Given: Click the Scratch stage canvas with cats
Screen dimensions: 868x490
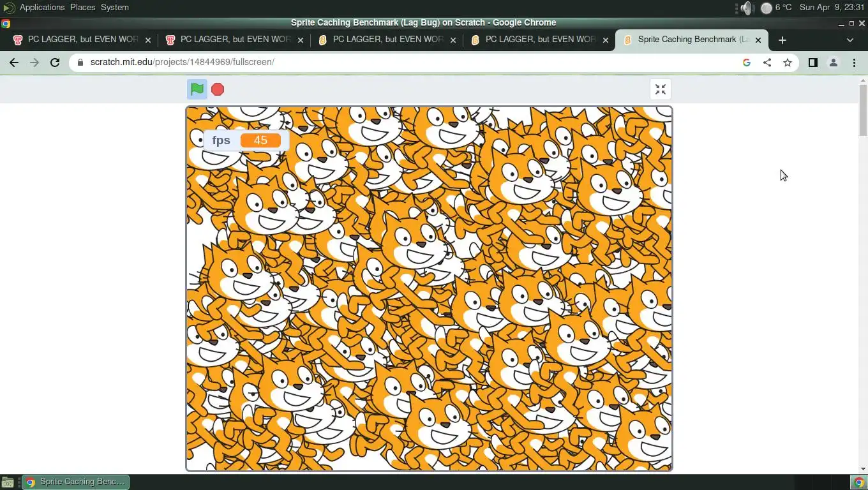Looking at the screenshot, I should (x=429, y=289).
